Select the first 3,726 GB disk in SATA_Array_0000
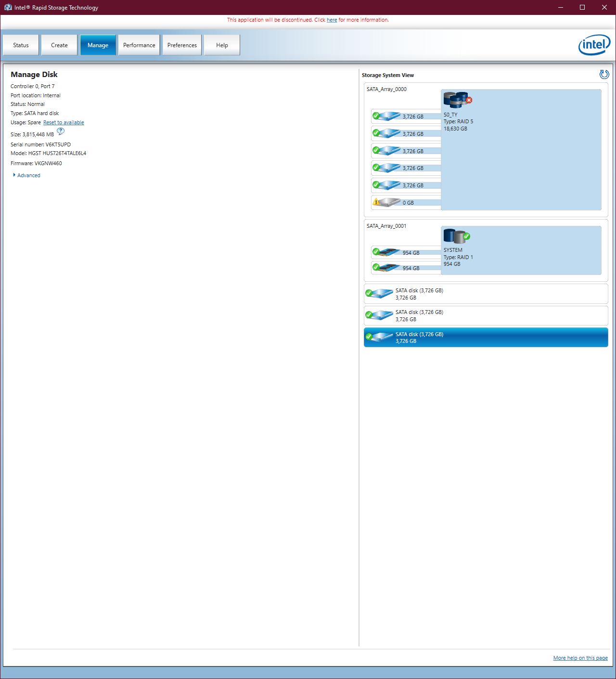The height and width of the screenshot is (679, 616). 406,117
